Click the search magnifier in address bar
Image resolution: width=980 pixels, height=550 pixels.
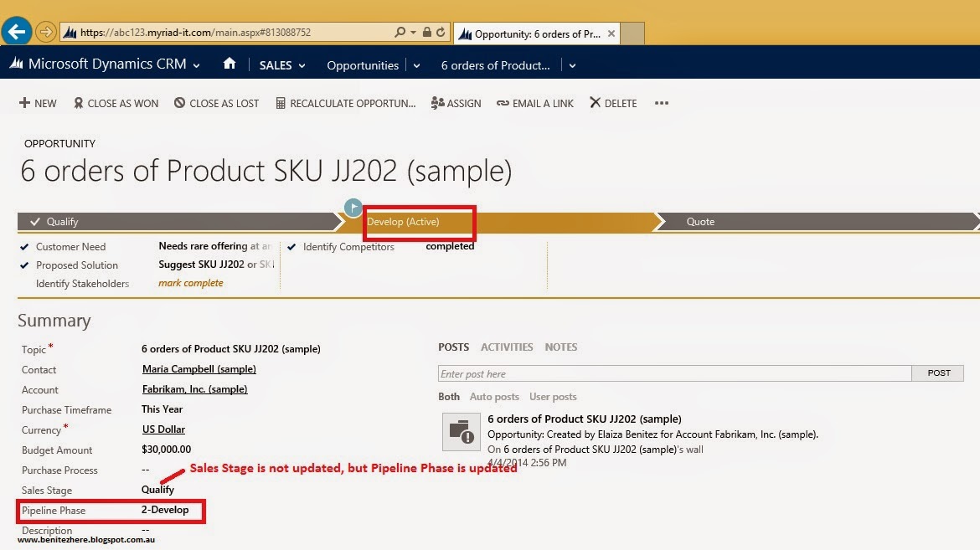tap(400, 32)
